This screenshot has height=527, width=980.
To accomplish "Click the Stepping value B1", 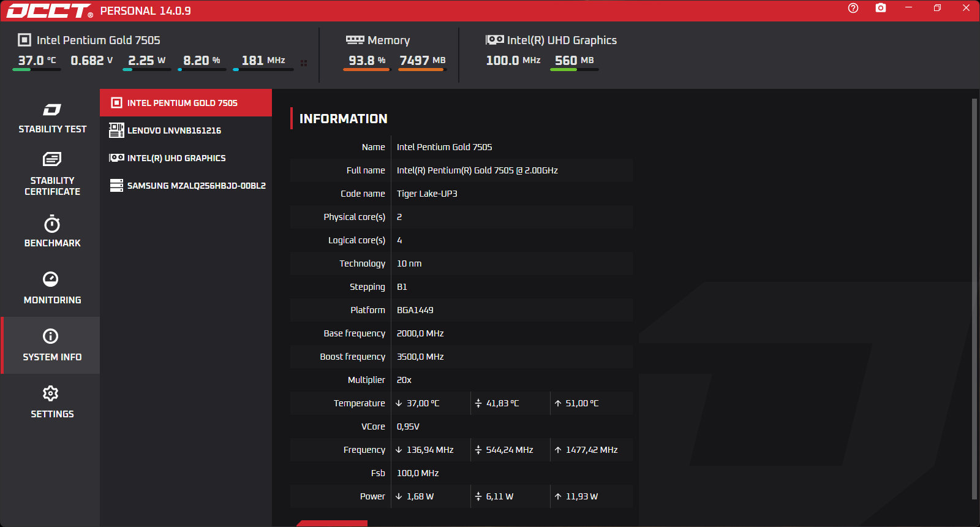I will tap(402, 287).
